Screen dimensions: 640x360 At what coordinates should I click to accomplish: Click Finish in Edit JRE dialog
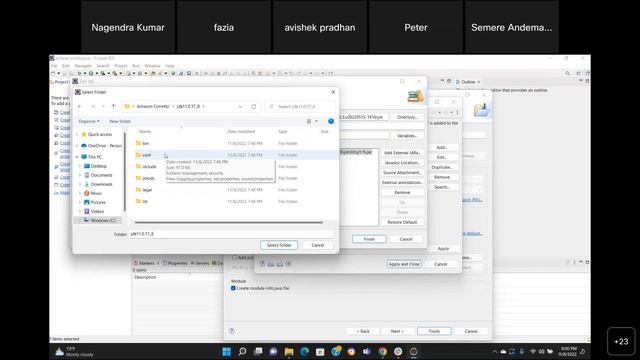[369, 239]
